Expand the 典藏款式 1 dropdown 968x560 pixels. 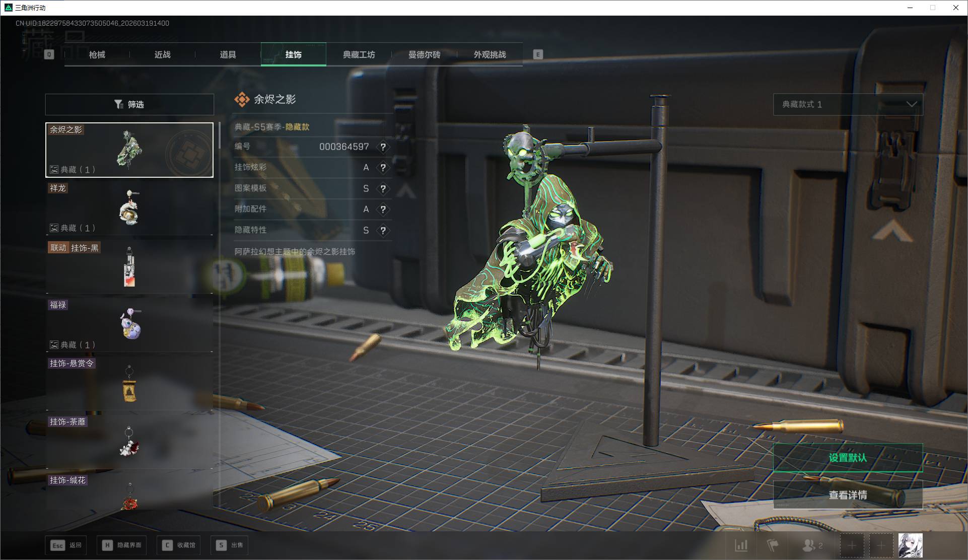(x=848, y=104)
